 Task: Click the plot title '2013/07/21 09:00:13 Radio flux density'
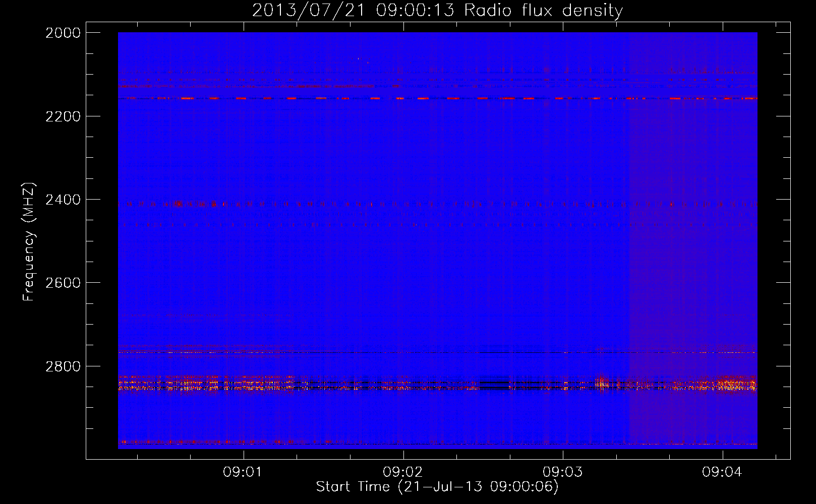click(437, 10)
